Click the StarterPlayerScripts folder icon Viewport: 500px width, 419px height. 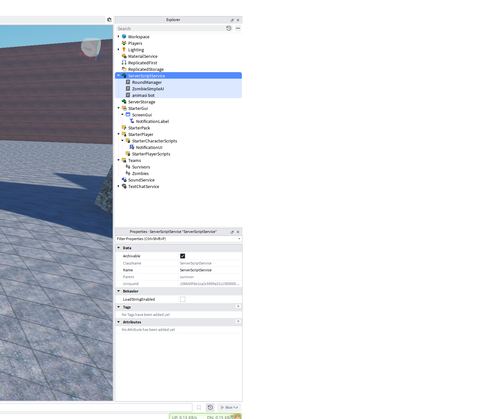tap(128, 154)
